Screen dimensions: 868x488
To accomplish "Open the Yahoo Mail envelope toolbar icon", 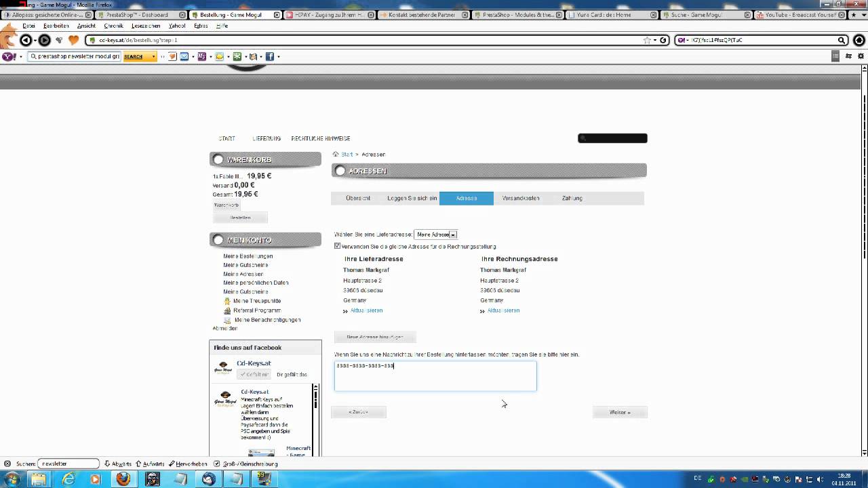I will pyautogui.click(x=184, y=56).
